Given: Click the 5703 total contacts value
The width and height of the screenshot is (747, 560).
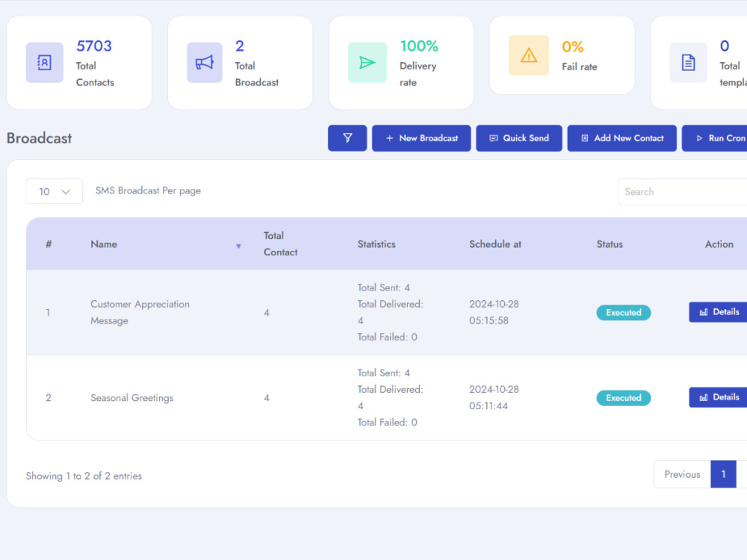Looking at the screenshot, I should [x=94, y=46].
